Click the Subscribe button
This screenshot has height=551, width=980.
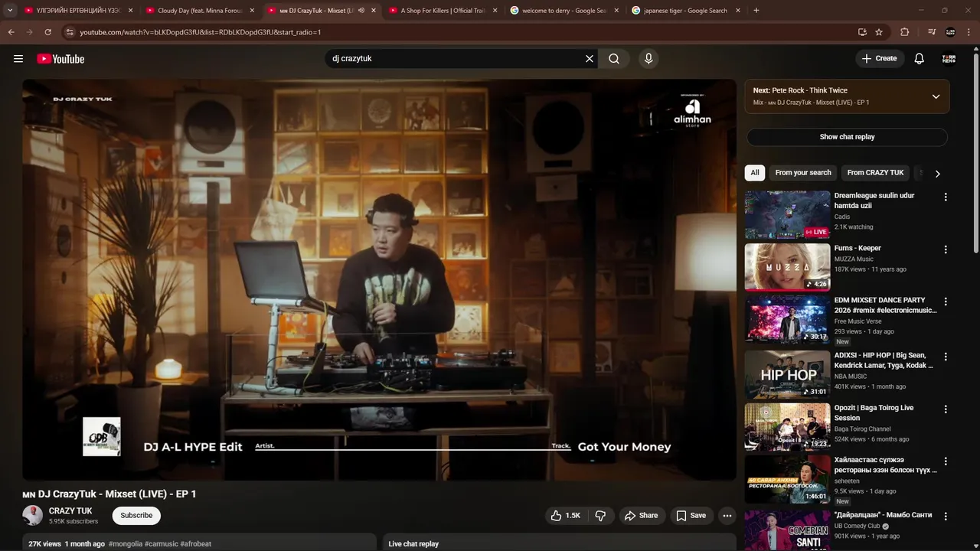tap(136, 516)
